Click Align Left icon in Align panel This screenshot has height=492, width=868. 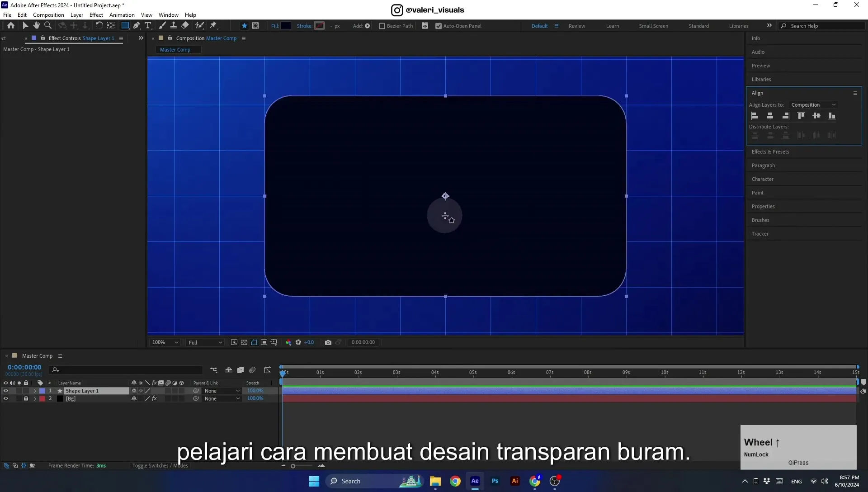(755, 116)
